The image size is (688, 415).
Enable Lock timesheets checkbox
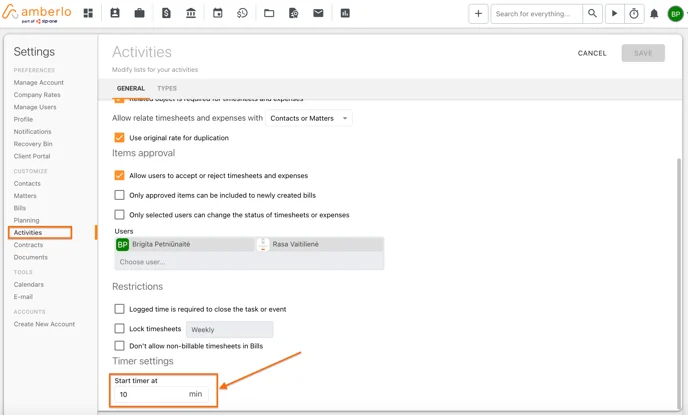click(119, 329)
